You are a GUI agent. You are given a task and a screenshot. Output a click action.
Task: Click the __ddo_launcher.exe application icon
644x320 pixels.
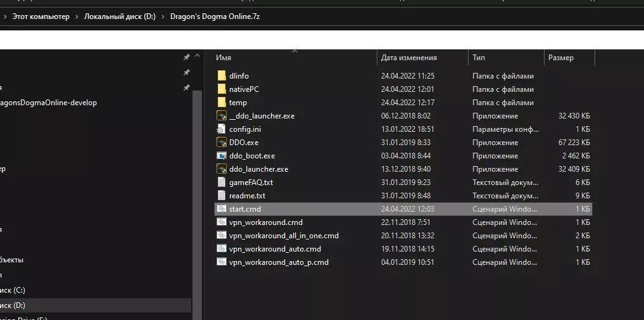(222, 115)
